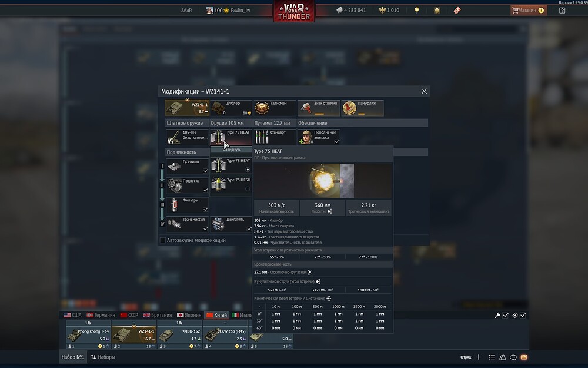Open the Наборы presets dropdown

click(103, 357)
